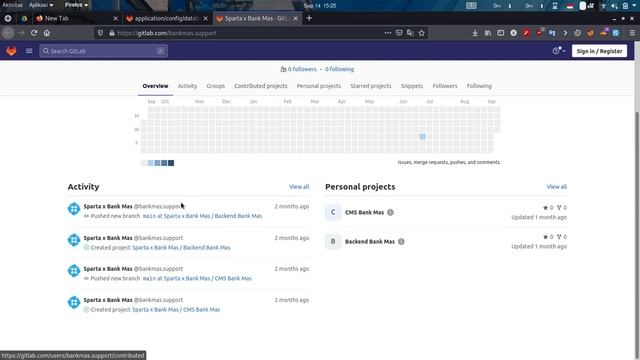640x360 pixels.
Task: Click the GitLab fox logo in header
Action: 11,51
